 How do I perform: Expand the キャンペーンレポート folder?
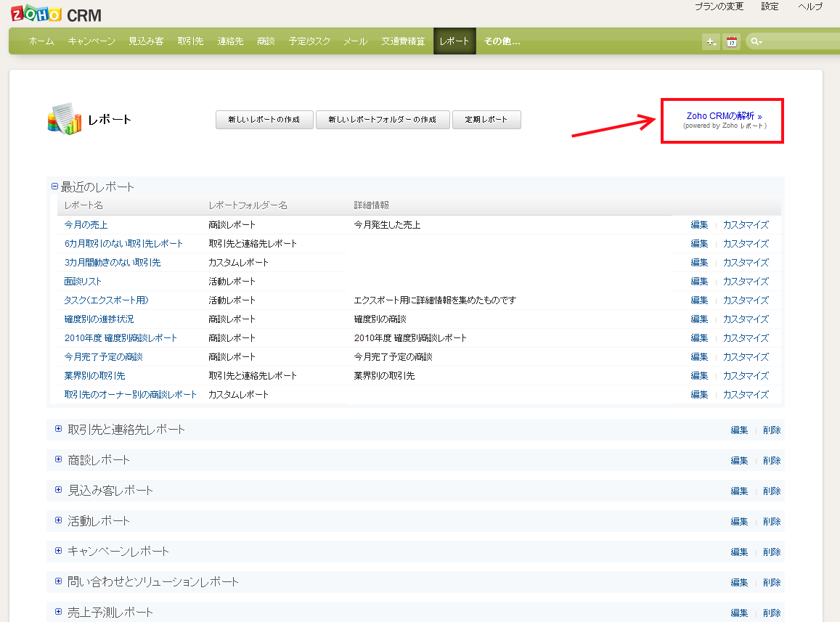(x=59, y=551)
